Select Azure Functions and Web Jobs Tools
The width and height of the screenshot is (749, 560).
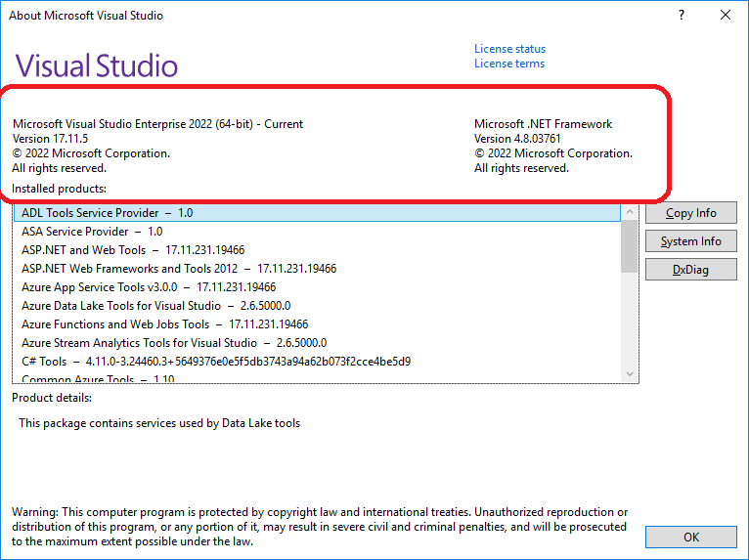[x=317, y=324]
